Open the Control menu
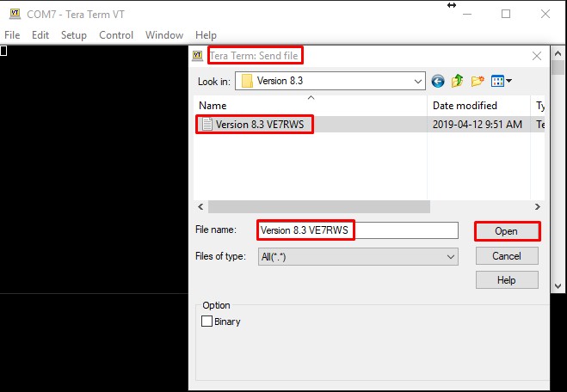The height and width of the screenshot is (392, 567). pyautogui.click(x=116, y=35)
